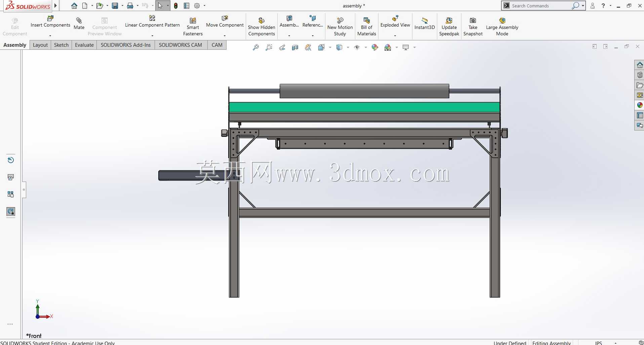Click Show Hidden Components
Screen dimensions: 644x345
pyautogui.click(x=261, y=27)
